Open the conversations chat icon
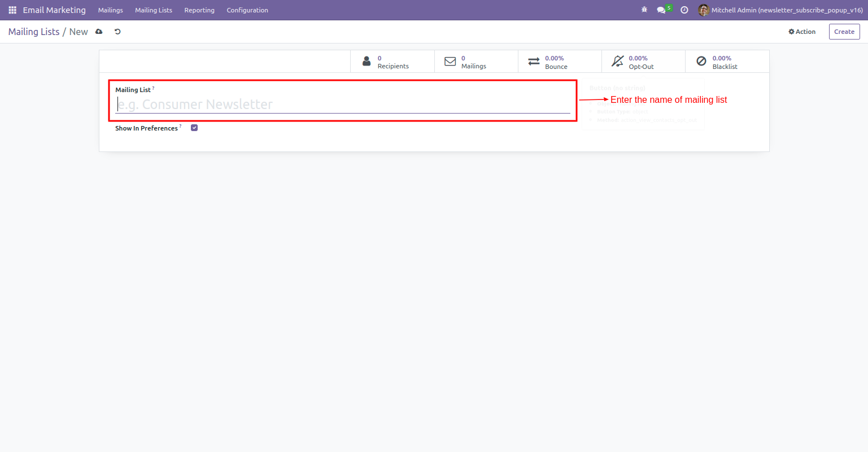Screen dimensions: 868x452 tap(661, 10)
